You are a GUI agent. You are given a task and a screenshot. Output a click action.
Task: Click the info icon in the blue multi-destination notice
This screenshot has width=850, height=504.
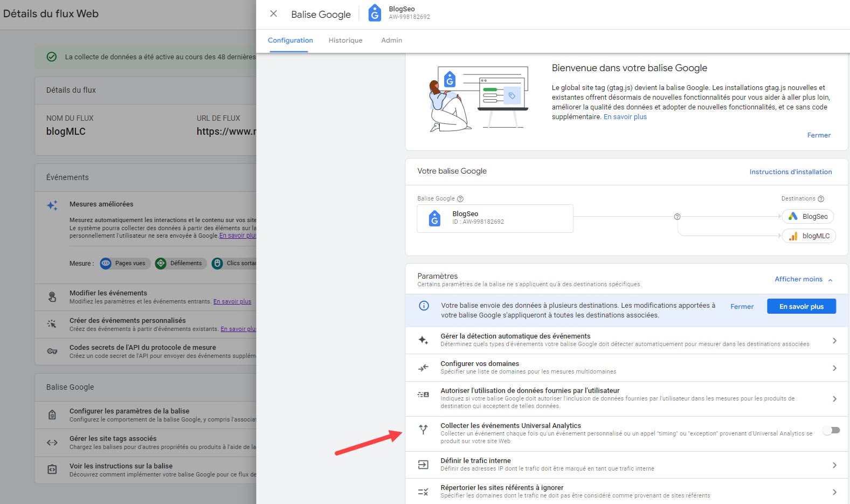pyautogui.click(x=424, y=306)
